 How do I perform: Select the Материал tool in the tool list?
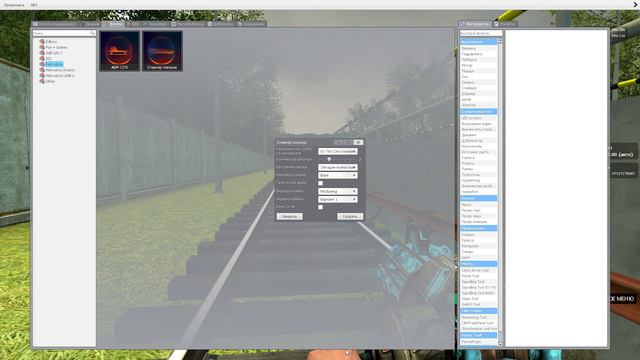478,246
